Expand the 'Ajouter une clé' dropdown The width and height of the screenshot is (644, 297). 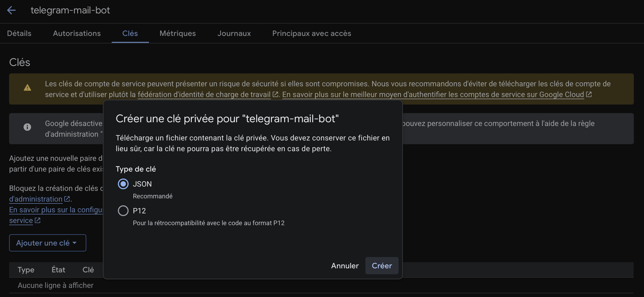(47, 243)
